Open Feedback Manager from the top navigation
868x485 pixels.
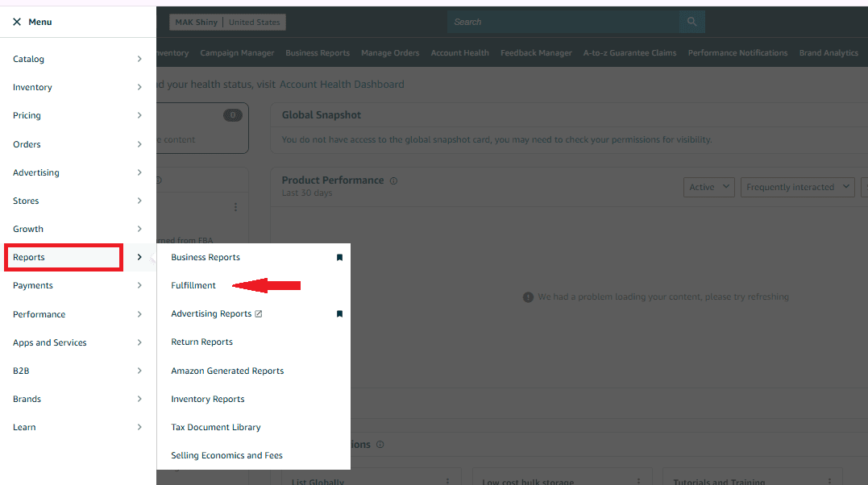pos(536,52)
